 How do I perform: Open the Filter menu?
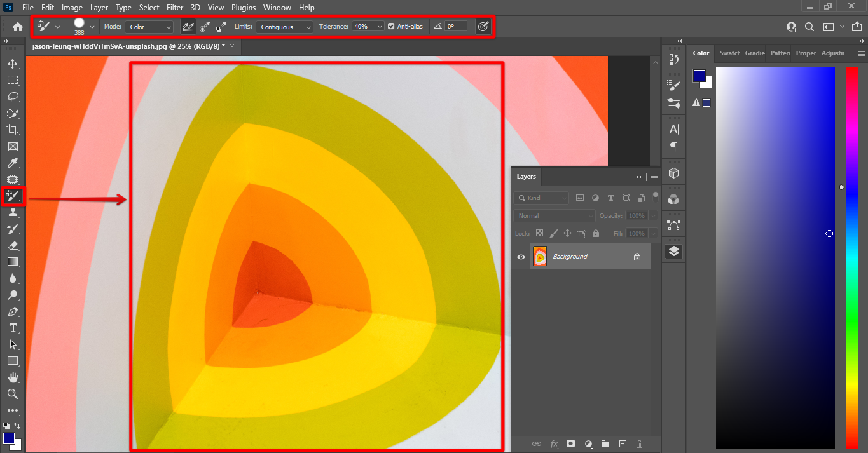[x=175, y=8]
